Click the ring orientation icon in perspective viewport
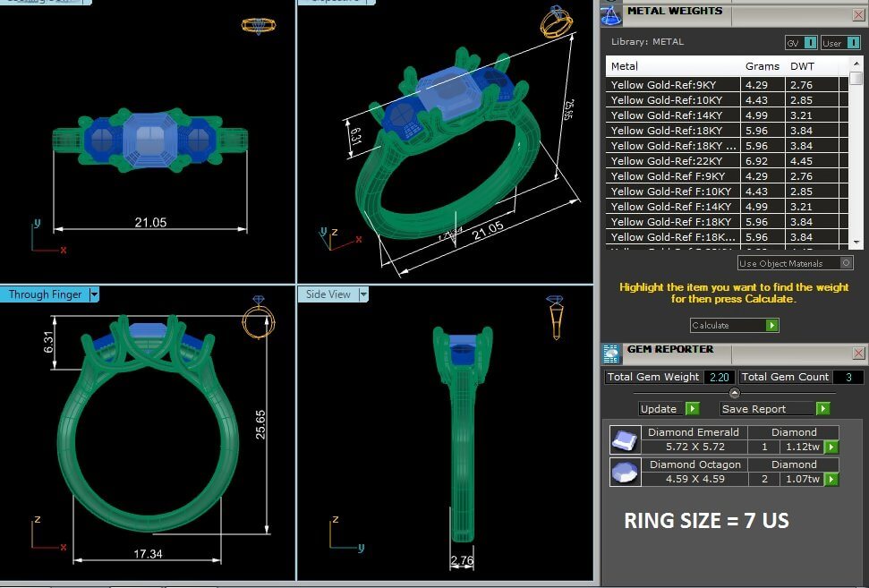This screenshot has width=869, height=588. tap(555, 23)
